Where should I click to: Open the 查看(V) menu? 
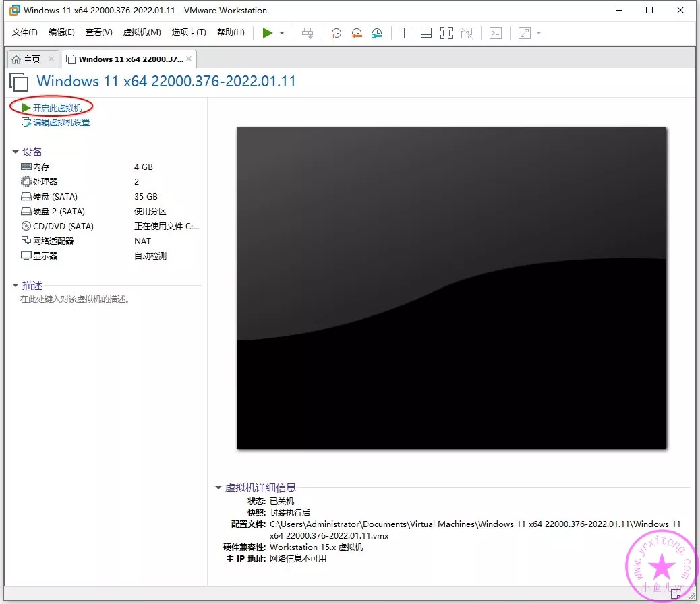[x=98, y=32]
